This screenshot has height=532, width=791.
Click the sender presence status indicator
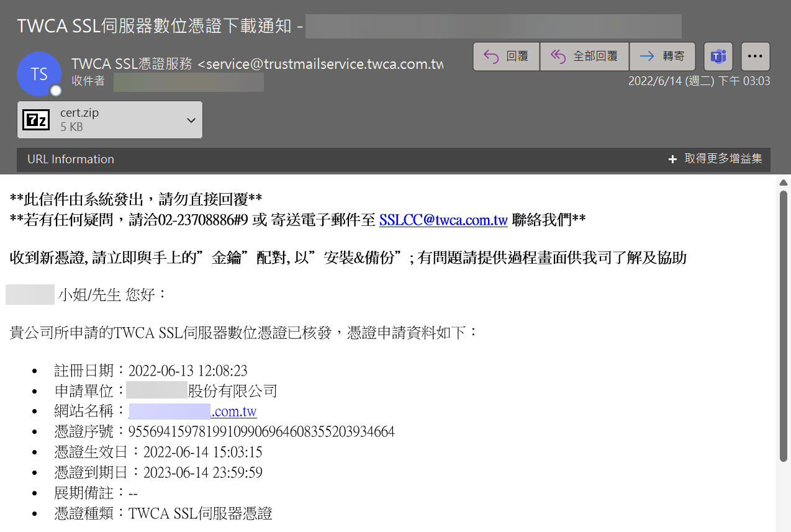pyautogui.click(x=56, y=91)
